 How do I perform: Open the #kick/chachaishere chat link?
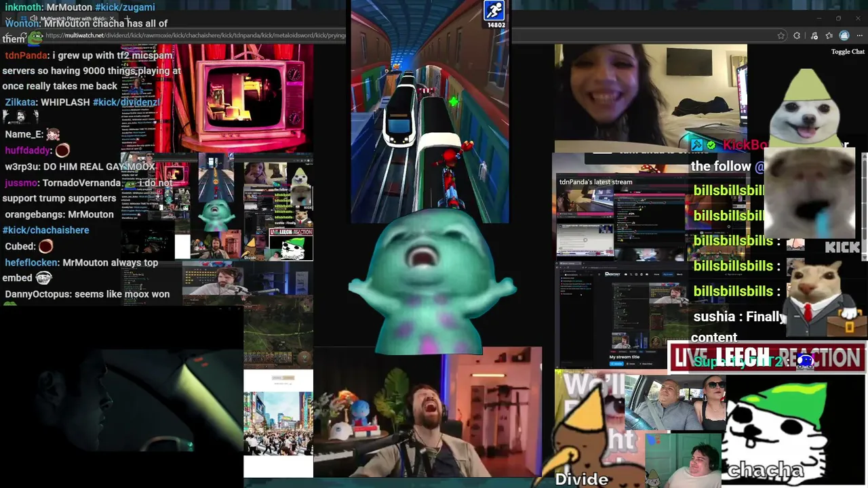pyautogui.click(x=45, y=230)
